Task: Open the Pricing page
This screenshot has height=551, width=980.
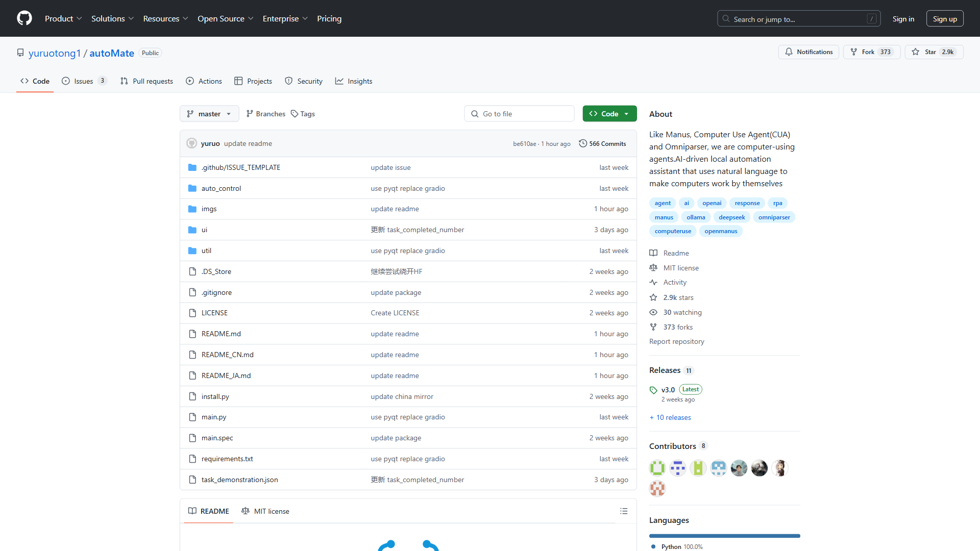Action: pyautogui.click(x=329, y=18)
